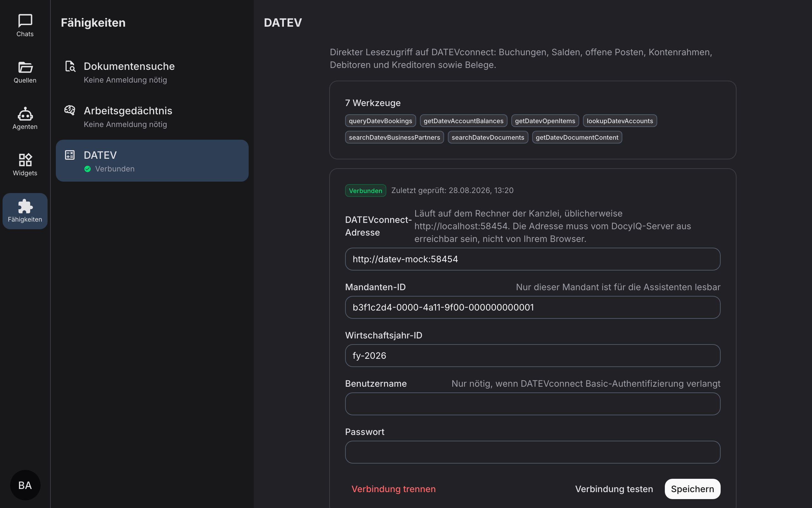This screenshot has width=812, height=508.
Task: Click 'Nur dieser Mandant ist für die Assistenten lesbar'
Action: [618, 287]
